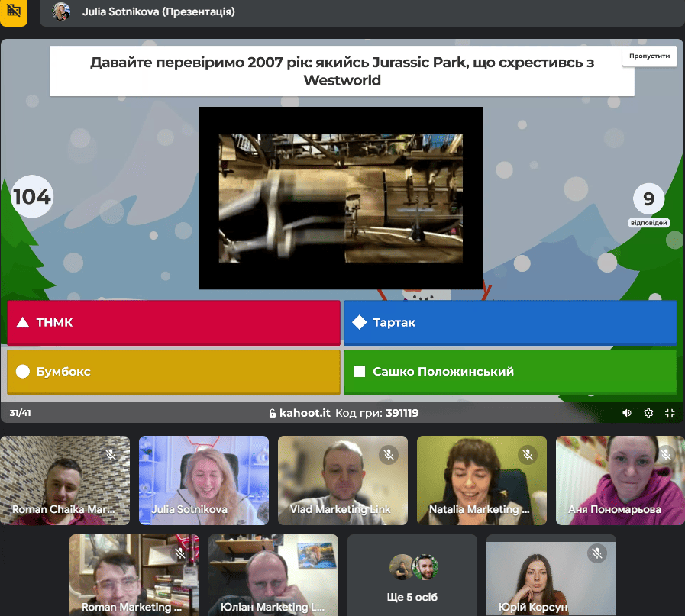The width and height of the screenshot is (685, 616).
Task: Click the Kahoot volume speaker icon
Action: (x=627, y=413)
